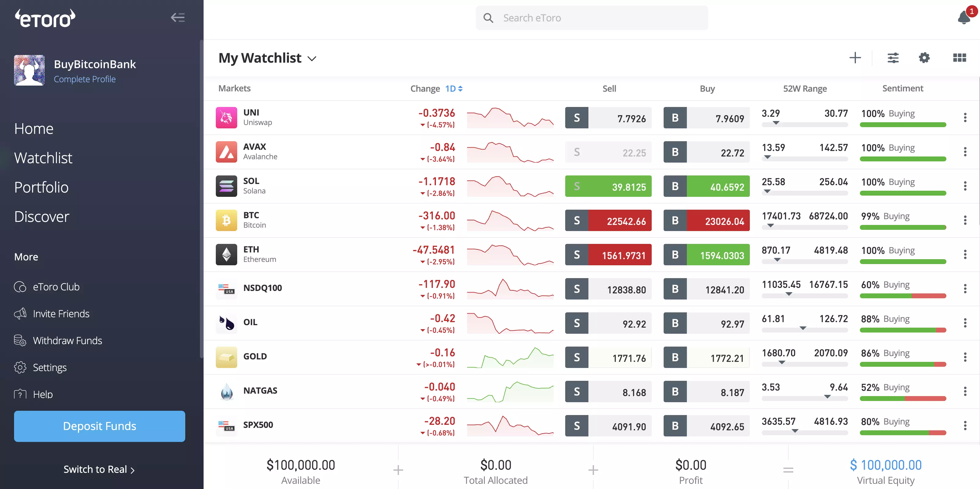This screenshot has width=980, height=489.
Task: Open more options for SPX500 row
Action: [x=965, y=425]
